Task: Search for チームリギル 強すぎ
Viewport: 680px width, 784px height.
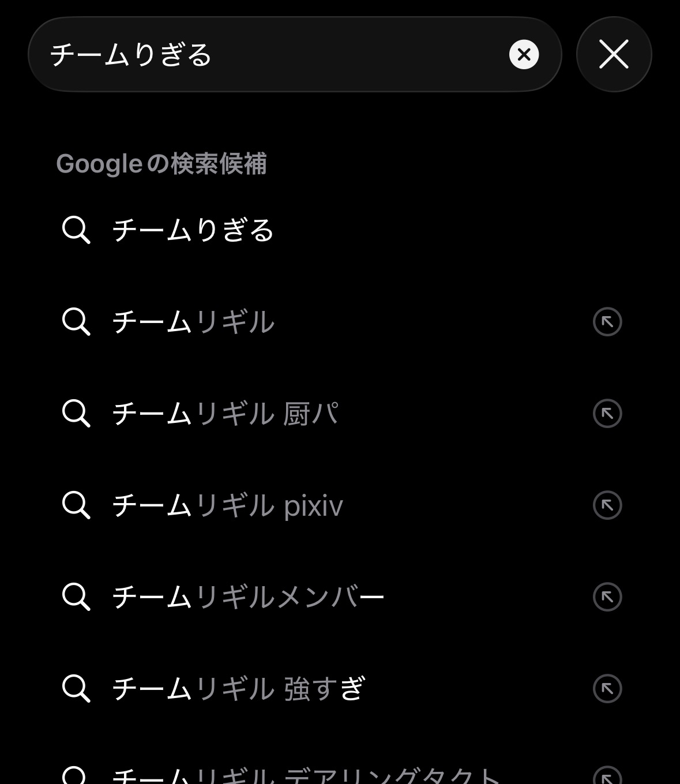Action: pos(238,689)
